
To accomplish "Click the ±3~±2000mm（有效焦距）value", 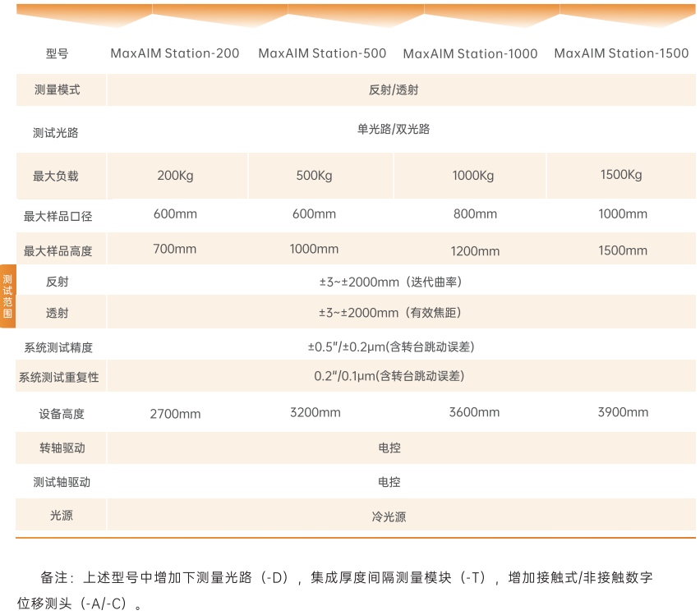I will [x=390, y=312].
